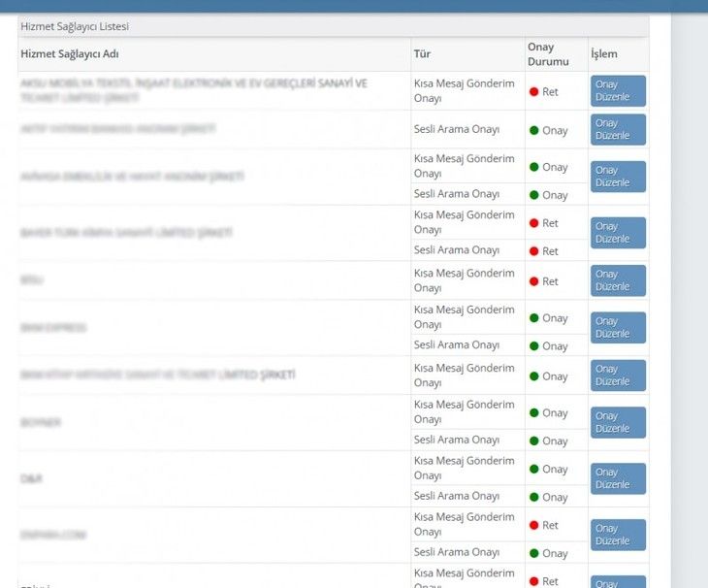Viewport: 708px width, 588px height.
Task: Click green Onay dot for D&R Sesli Arama
Action: (x=533, y=498)
